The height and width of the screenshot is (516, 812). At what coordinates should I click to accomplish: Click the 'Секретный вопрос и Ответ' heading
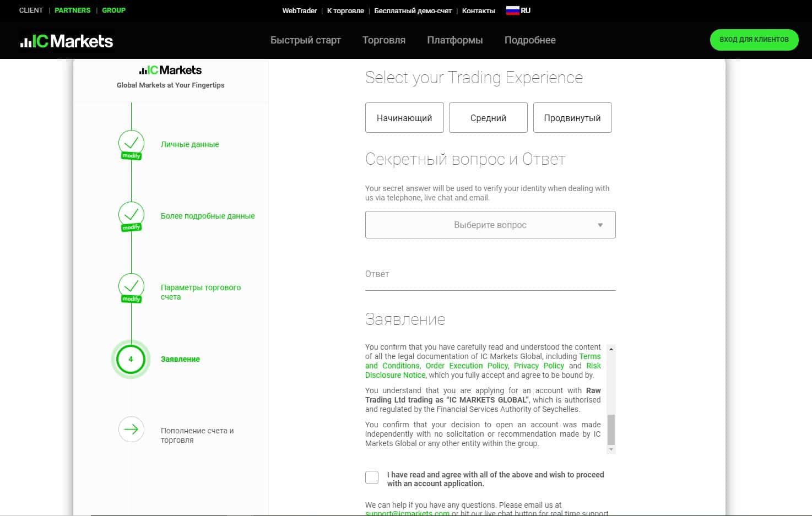point(465,159)
